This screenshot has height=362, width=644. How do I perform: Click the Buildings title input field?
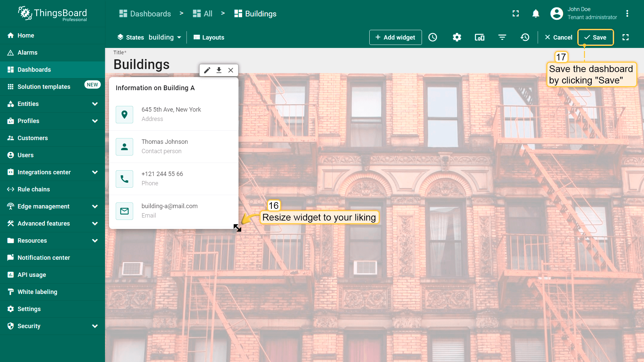tap(142, 64)
